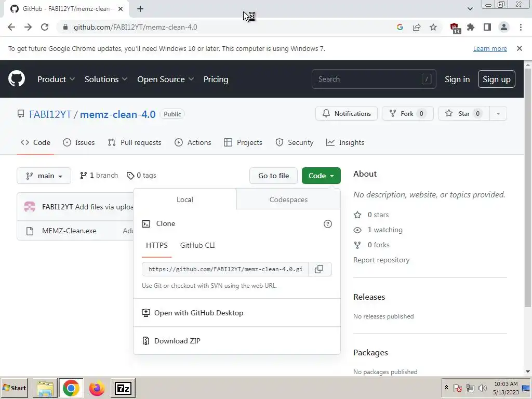Click the share page icon in address bar
The height and width of the screenshot is (399, 532).
click(417, 27)
